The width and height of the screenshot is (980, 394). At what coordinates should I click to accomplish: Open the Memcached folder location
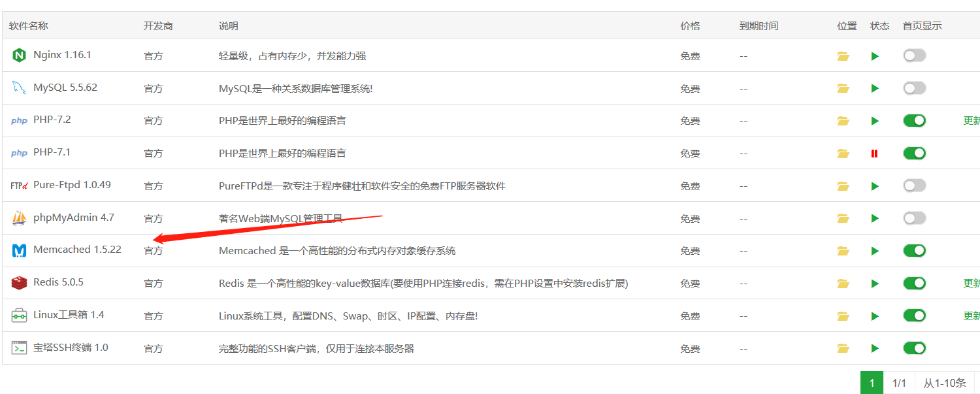pos(843,251)
